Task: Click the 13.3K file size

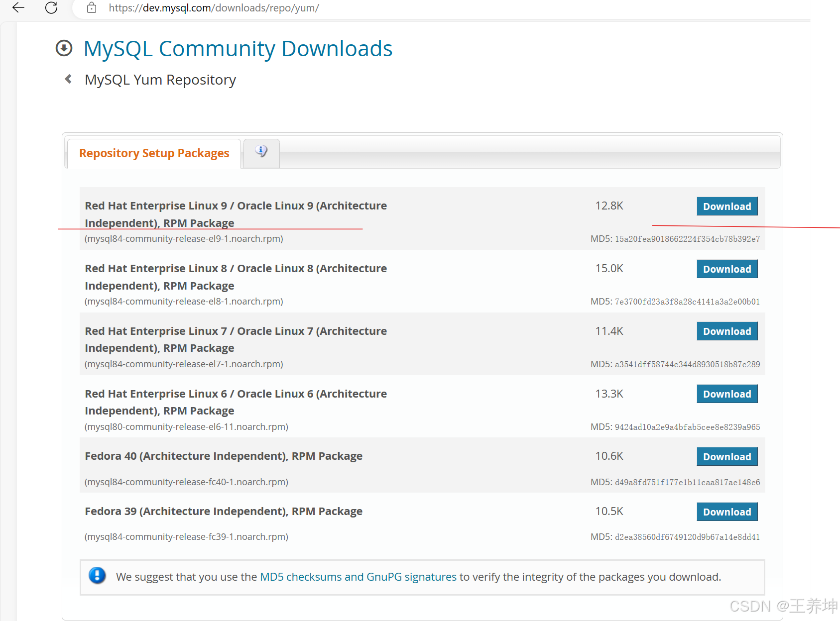Action: (x=609, y=394)
